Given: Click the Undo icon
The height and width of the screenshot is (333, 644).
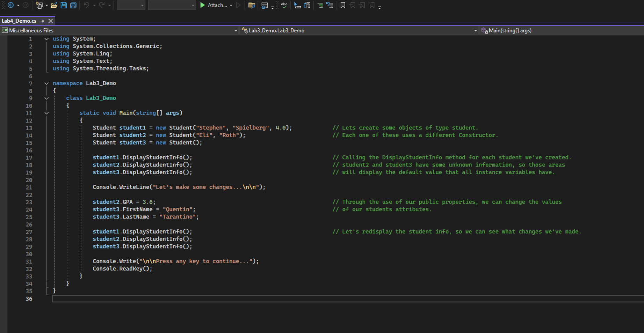Looking at the screenshot, I should (86, 5).
